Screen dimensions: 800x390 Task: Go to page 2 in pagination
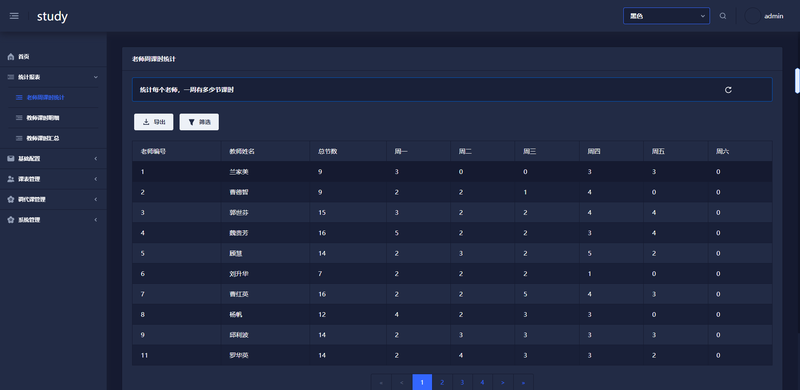click(442, 382)
